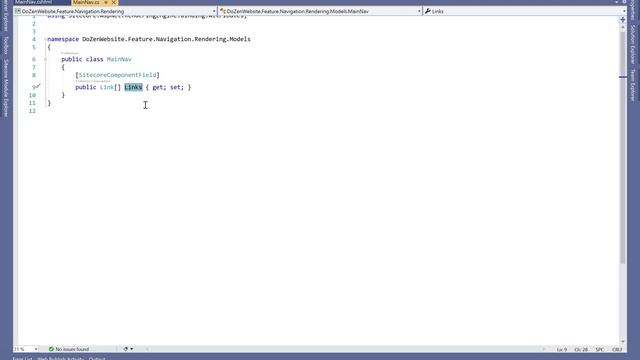Screen dimensions: 640x360
Task: Click the No issues found status text
Action: (72, 349)
